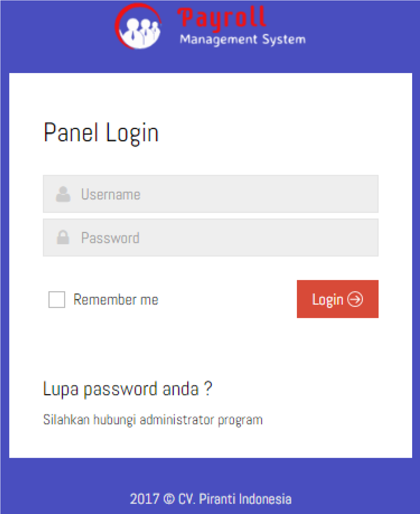Select the administrator contact instruction text

pos(153,419)
